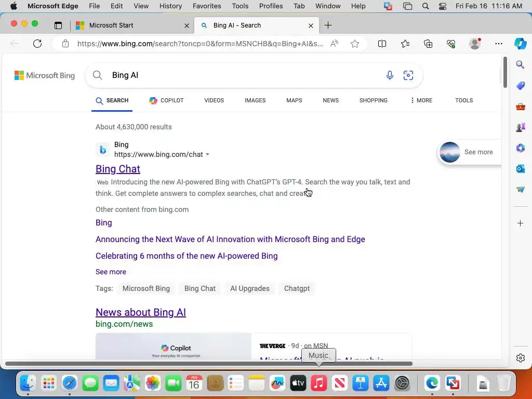Switch to the VIDEOS tab
Image resolution: width=532 pixels, height=399 pixels.
tap(214, 100)
